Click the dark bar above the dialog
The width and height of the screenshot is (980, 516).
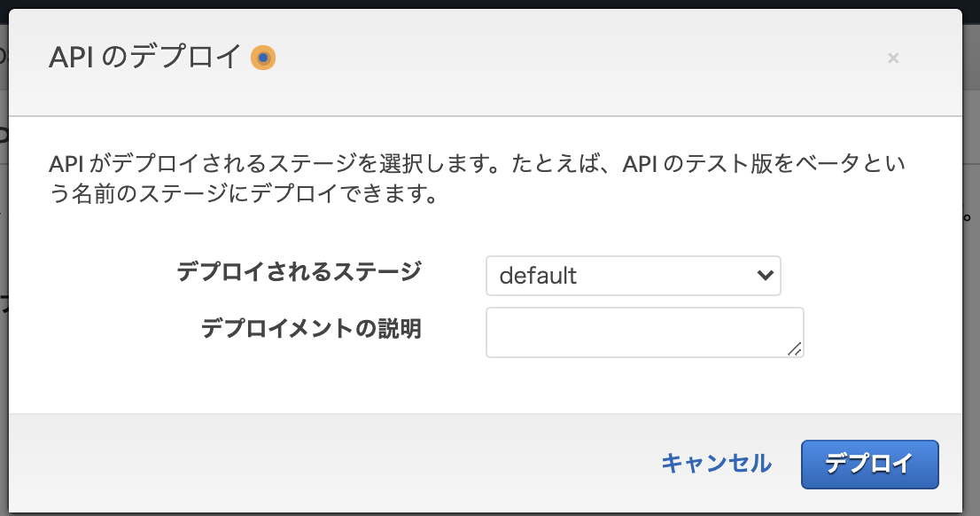(x=490, y=4)
